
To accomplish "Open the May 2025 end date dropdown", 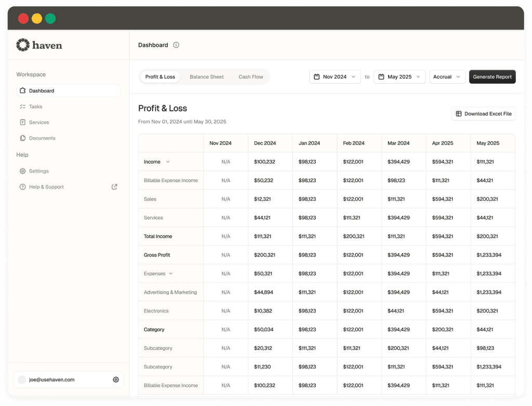I will click(x=399, y=77).
